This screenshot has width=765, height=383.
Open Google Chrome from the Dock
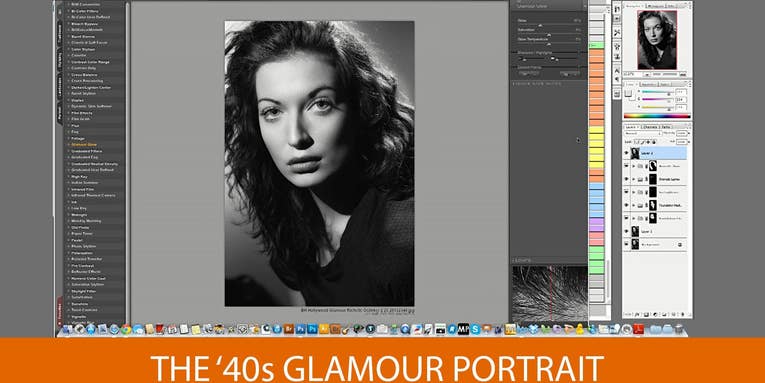(126, 329)
